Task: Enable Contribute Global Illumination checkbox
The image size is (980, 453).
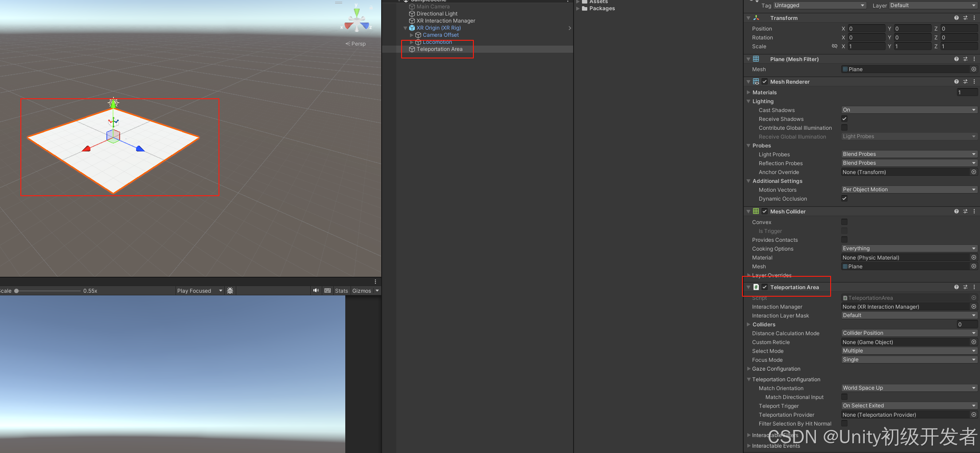Action: (x=844, y=128)
